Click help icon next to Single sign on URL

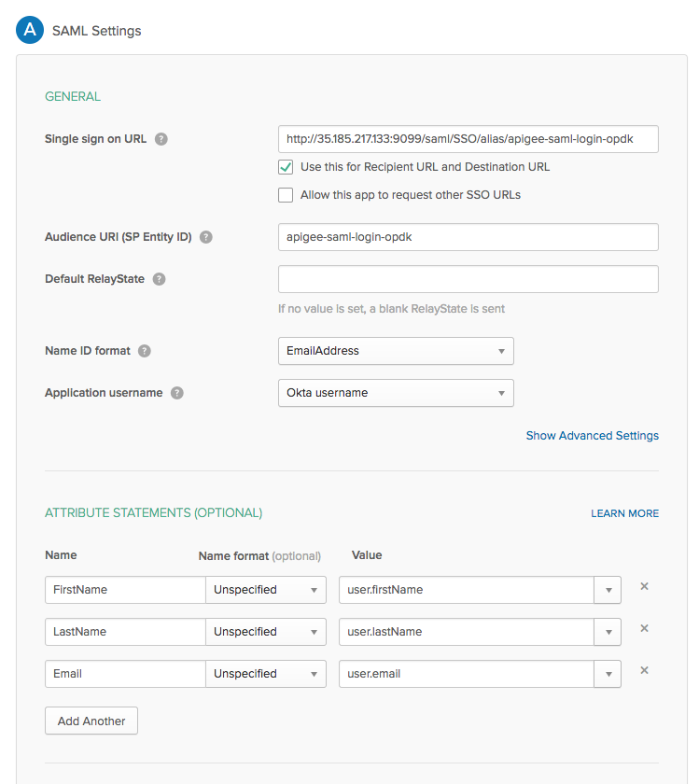pos(161,139)
